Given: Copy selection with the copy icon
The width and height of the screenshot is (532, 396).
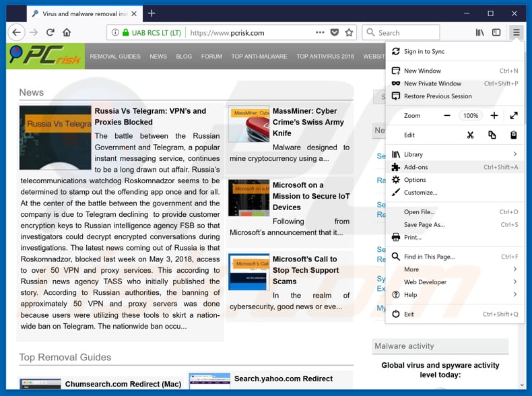Looking at the screenshot, I should 492,135.
